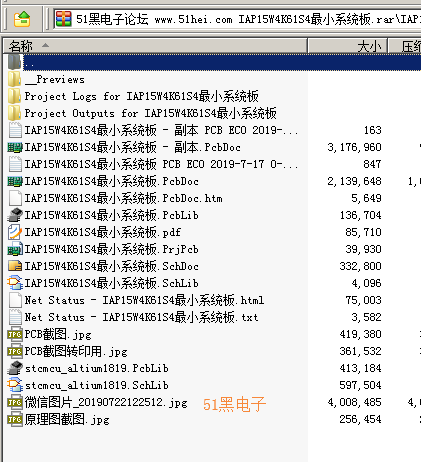Select stcmcu_altium1819.PcbLib file icon
Image resolution: width=421 pixels, height=462 pixels.
coord(15,368)
